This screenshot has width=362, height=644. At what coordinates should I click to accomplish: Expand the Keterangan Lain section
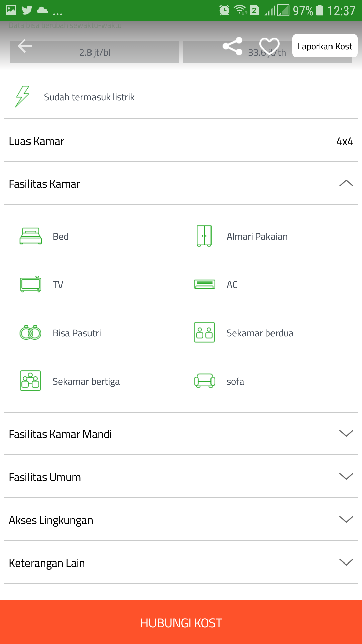click(x=346, y=562)
